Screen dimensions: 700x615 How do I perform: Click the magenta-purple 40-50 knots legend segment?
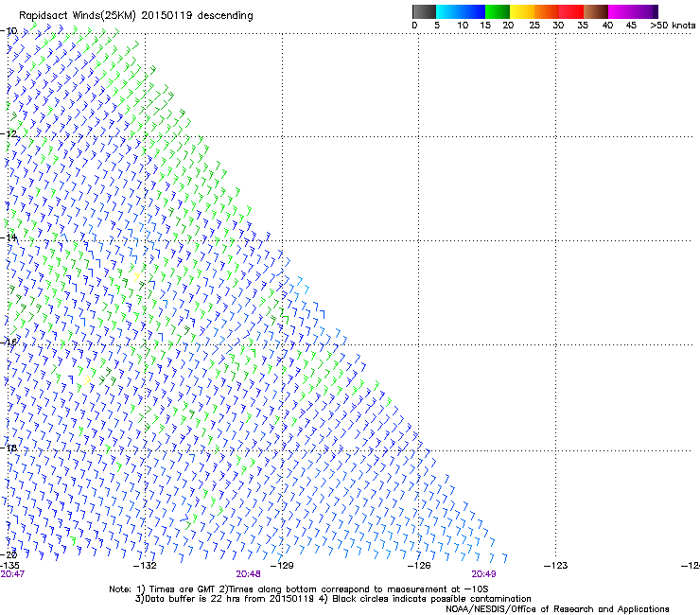633,11
